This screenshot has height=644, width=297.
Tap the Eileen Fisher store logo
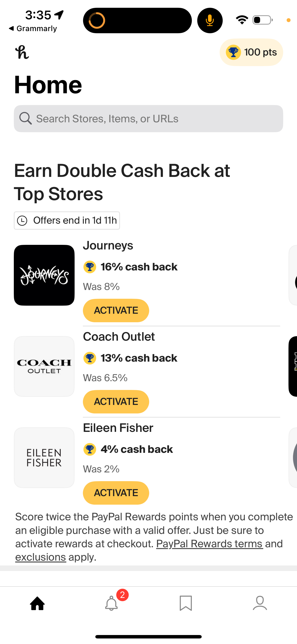(44, 457)
